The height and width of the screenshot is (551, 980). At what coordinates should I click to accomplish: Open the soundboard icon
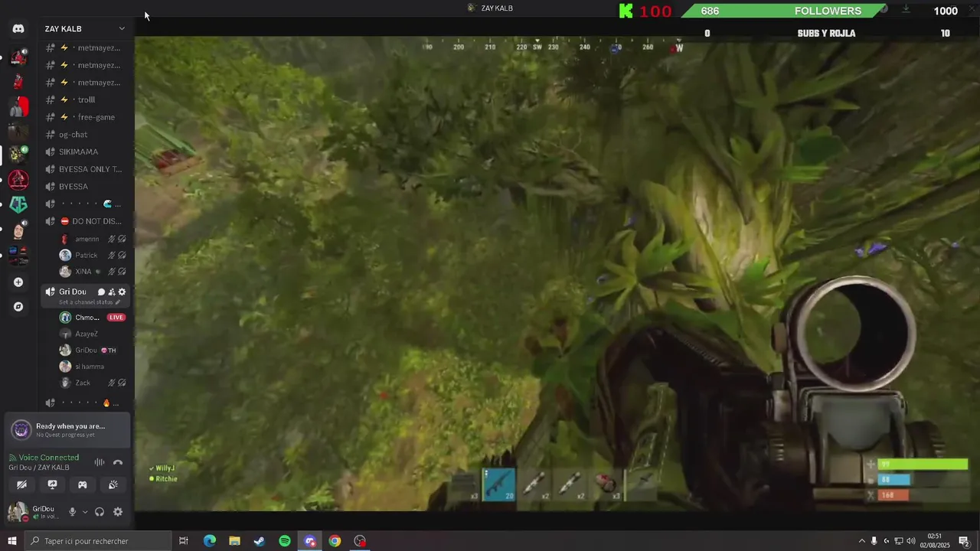[x=113, y=484]
